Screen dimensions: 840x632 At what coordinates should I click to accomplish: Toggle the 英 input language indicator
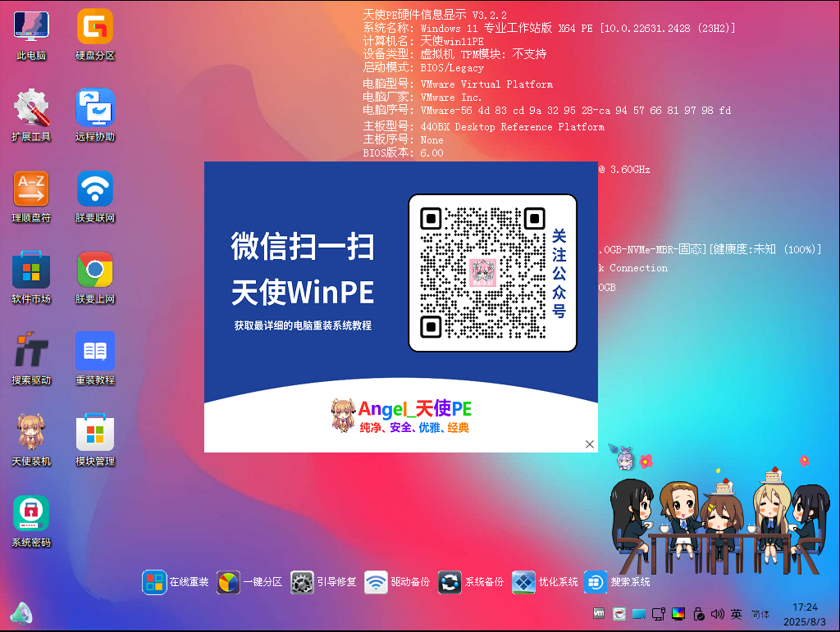point(737,614)
